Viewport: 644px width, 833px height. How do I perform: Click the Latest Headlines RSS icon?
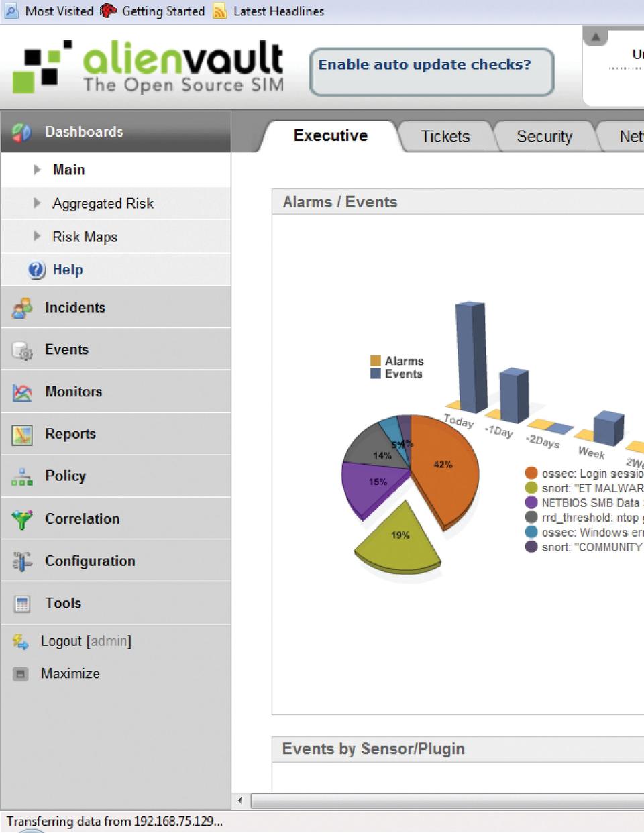click(x=220, y=11)
